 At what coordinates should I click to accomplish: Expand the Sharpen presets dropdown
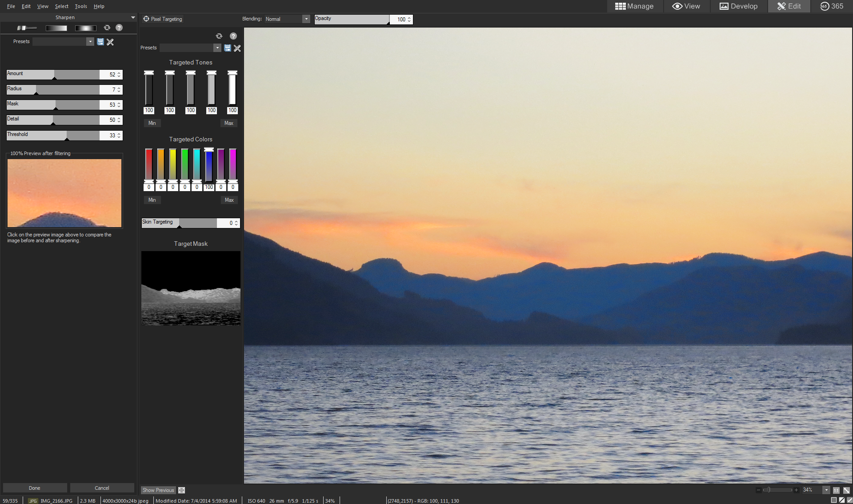(x=90, y=42)
